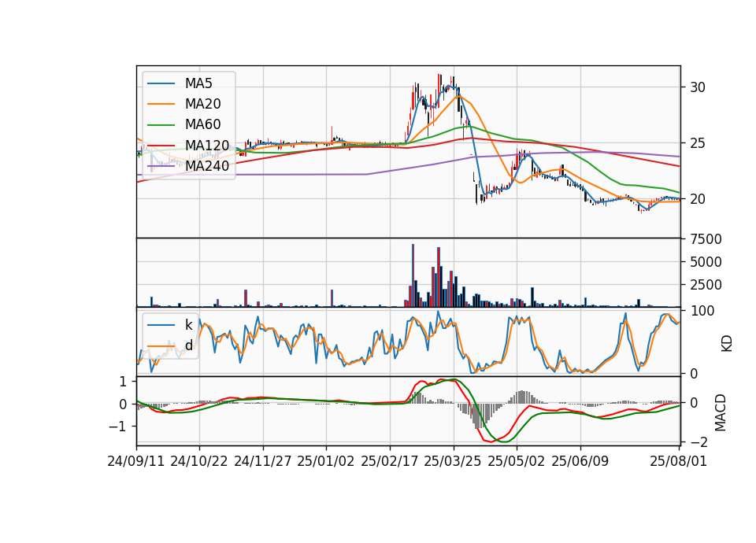Select the 24/09/11 date label
The width and height of the screenshot is (756, 543).
[x=136, y=461]
